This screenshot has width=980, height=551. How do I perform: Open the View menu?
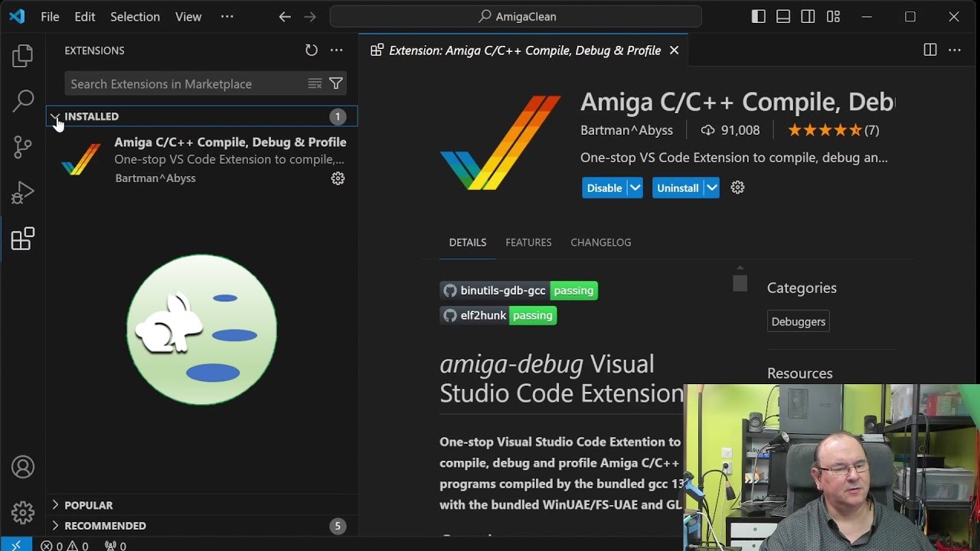tap(188, 17)
